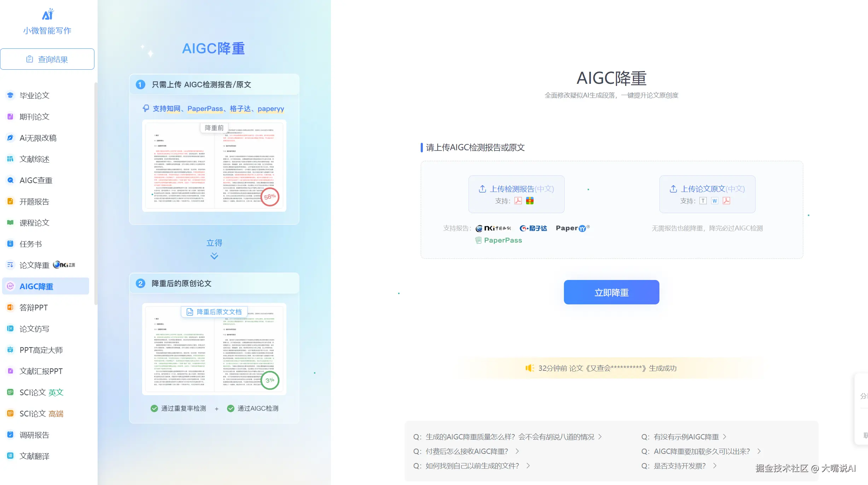Viewport: 868px width, 485px height.
Task: Click the 查询结果 button
Action: coord(47,59)
